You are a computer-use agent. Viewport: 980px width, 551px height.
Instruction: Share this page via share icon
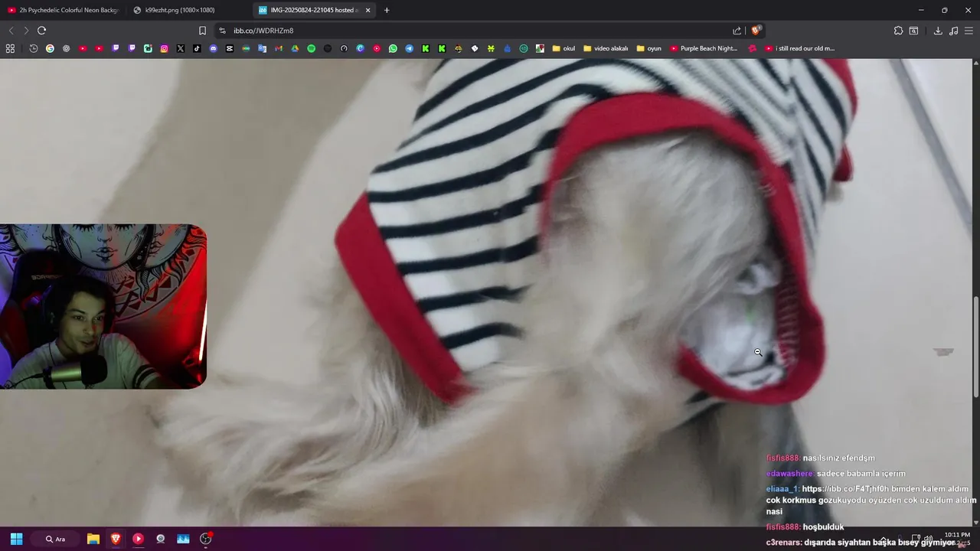(737, 31)
